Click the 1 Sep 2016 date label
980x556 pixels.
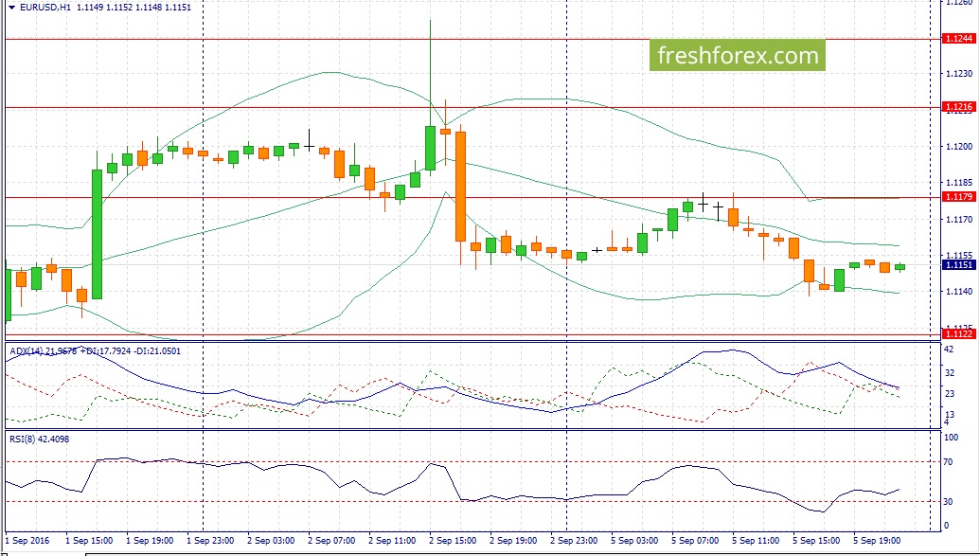coord(27,540)
